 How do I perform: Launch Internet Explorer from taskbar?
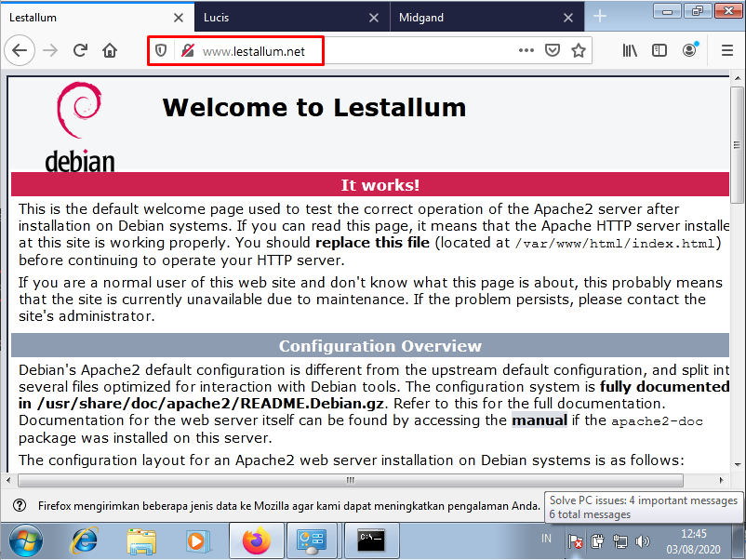coord(85,541)
